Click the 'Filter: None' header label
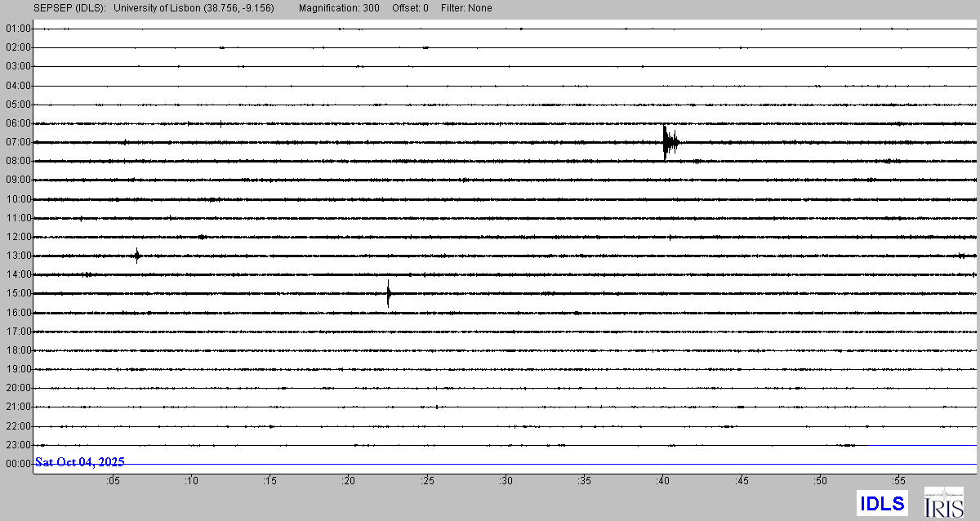The image size is (980, 521). [x=465, y=8]
